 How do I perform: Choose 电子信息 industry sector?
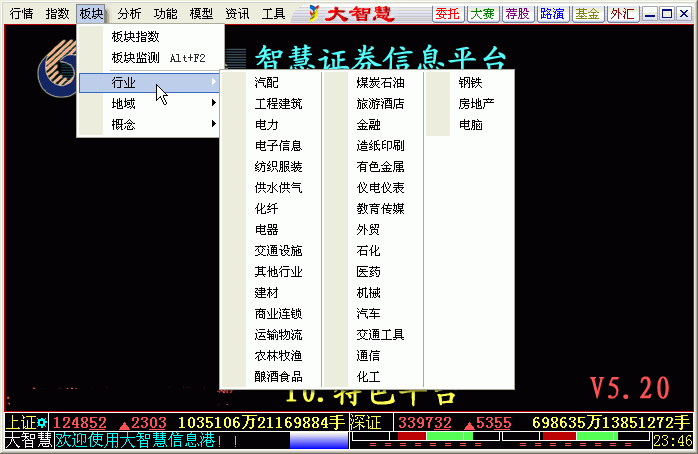click(271, 146)
